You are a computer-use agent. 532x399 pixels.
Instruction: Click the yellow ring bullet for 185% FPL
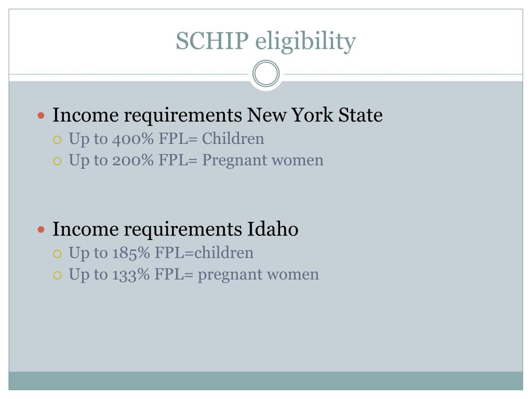pyautogui.click(x=57, y=254)
